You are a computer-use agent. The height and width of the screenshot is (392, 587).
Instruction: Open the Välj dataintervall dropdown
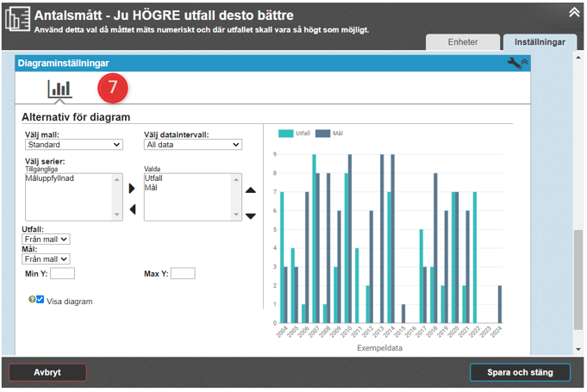(191, 145)
